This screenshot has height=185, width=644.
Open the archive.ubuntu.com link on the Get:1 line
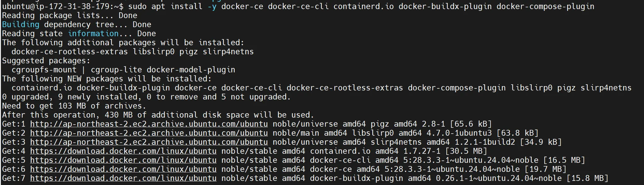[149, 124]
